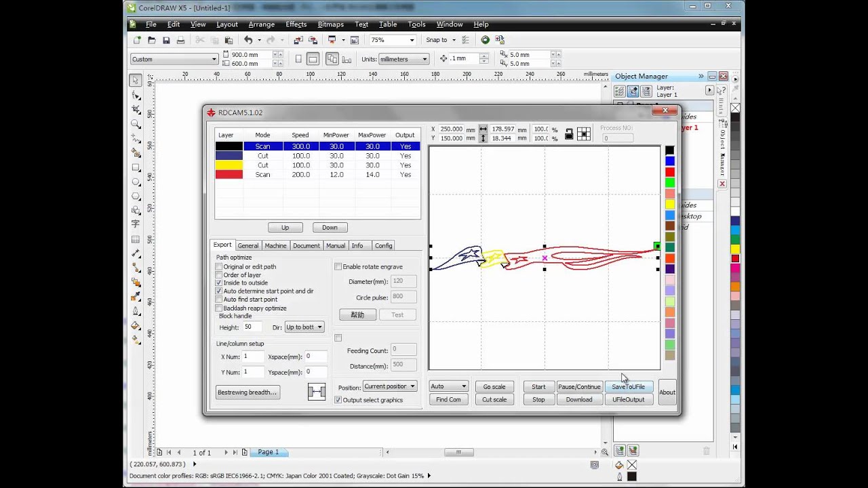Select the Polygon tool in toolbox
Viewport: 868px width, 488px height.
136,197
